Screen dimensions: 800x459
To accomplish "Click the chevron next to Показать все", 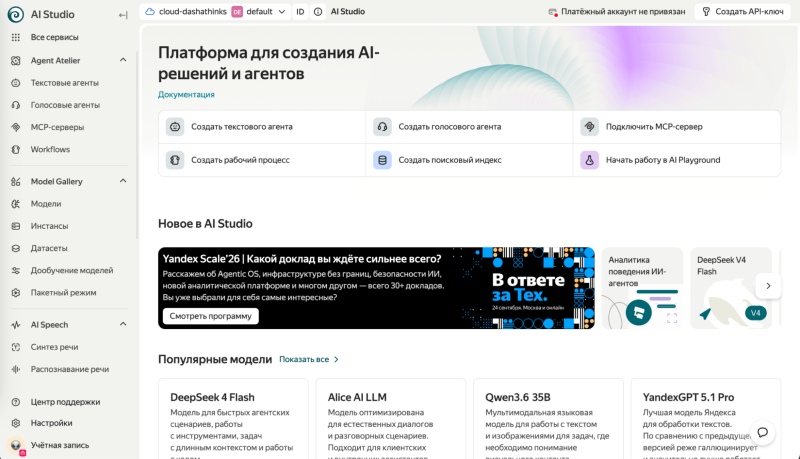I will pos(336,360).
